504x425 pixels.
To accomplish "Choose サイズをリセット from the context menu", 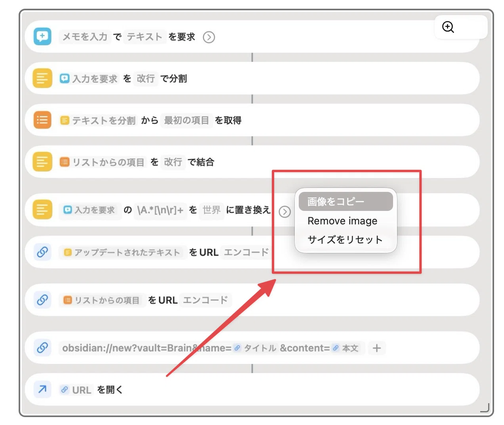I will point(346,239).
